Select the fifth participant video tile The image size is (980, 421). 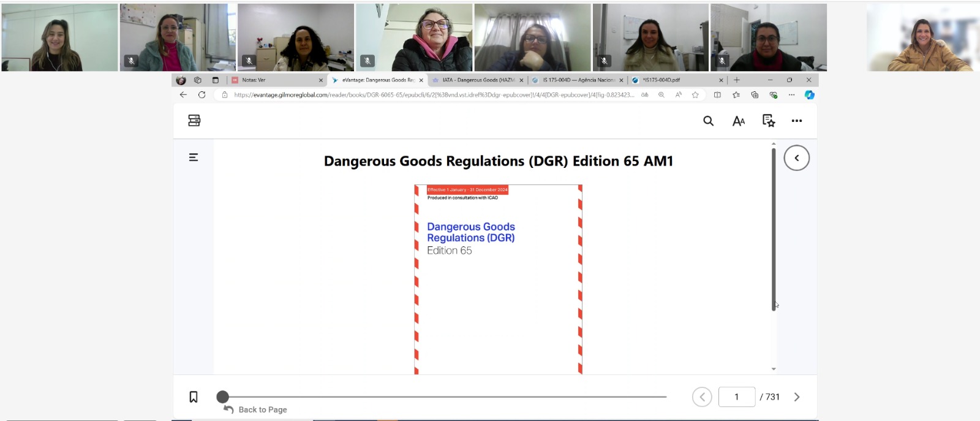click(532, 37)
